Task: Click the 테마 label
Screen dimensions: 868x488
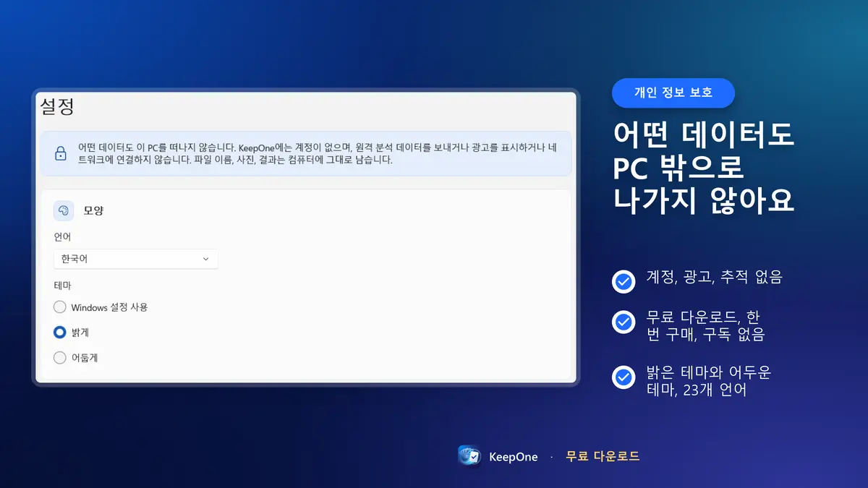Action: click(63, 286)
